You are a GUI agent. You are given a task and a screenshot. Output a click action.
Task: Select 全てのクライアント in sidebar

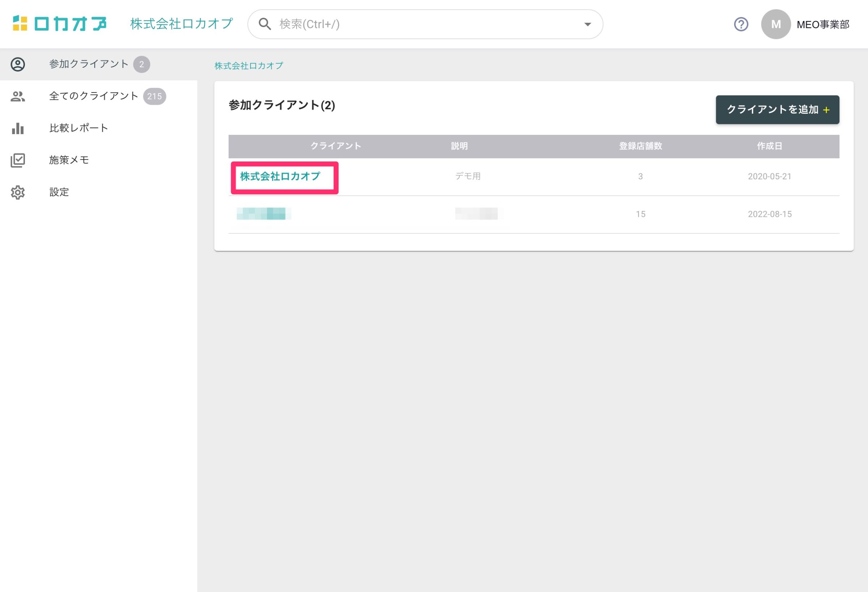pyautogui.click(x=94, y=96)
